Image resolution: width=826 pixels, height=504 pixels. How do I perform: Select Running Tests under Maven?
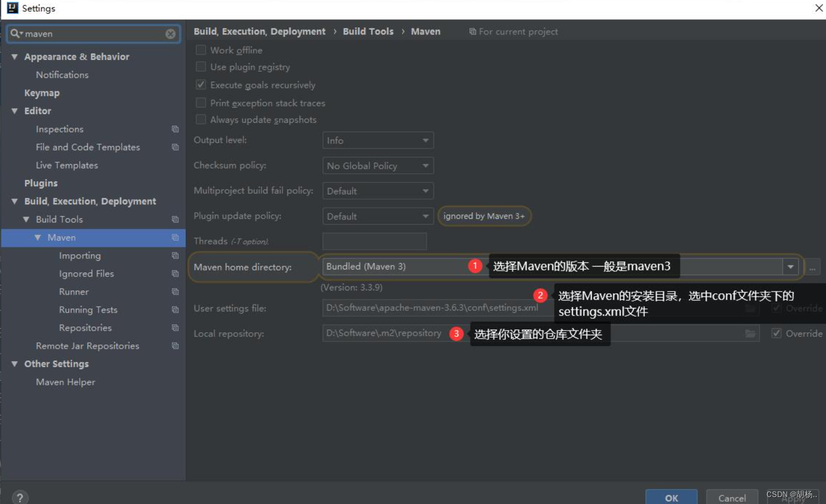(x=88, y=310)
